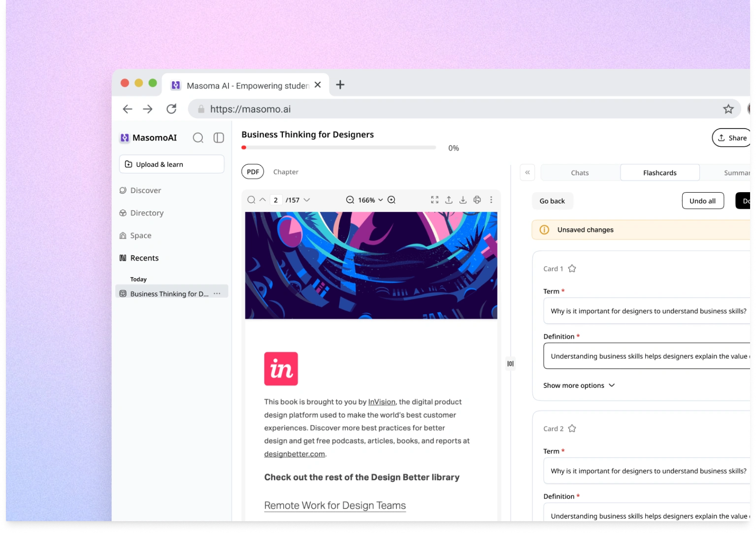Go back using the browser back arrow
756x533 pixels.
coord(128,109)
